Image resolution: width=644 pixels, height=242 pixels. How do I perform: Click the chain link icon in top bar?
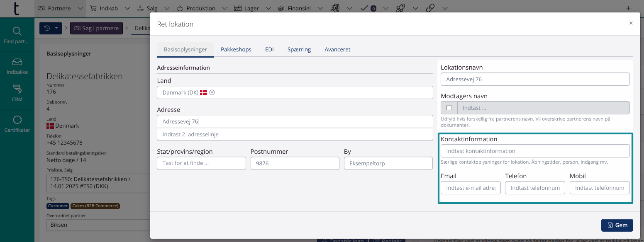(430, 8)
